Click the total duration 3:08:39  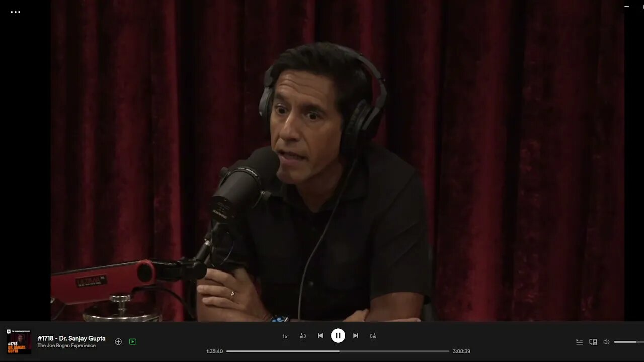pyautogui.click(x=461, y=351)
